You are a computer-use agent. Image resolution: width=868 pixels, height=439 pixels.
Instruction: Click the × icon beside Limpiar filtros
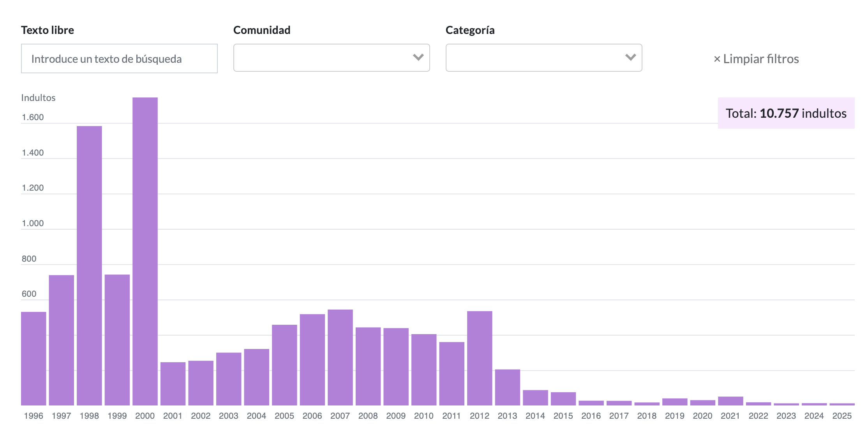[716, 59]
